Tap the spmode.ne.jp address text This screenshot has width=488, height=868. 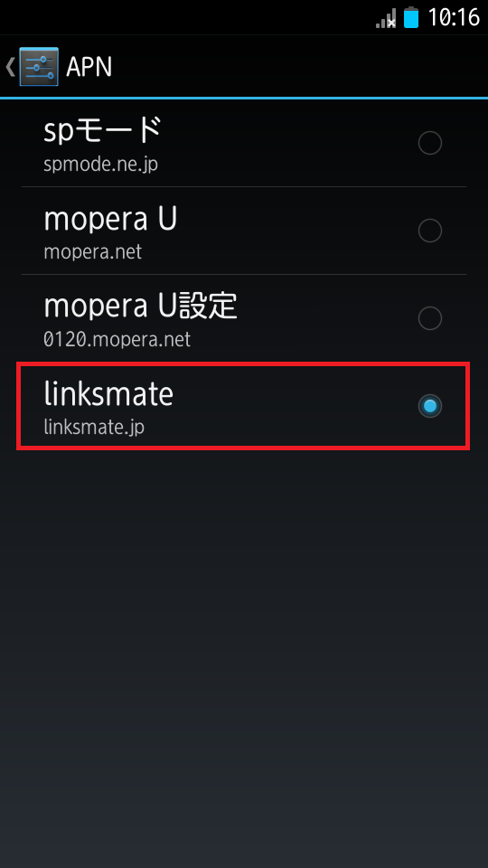coord(100,165)
